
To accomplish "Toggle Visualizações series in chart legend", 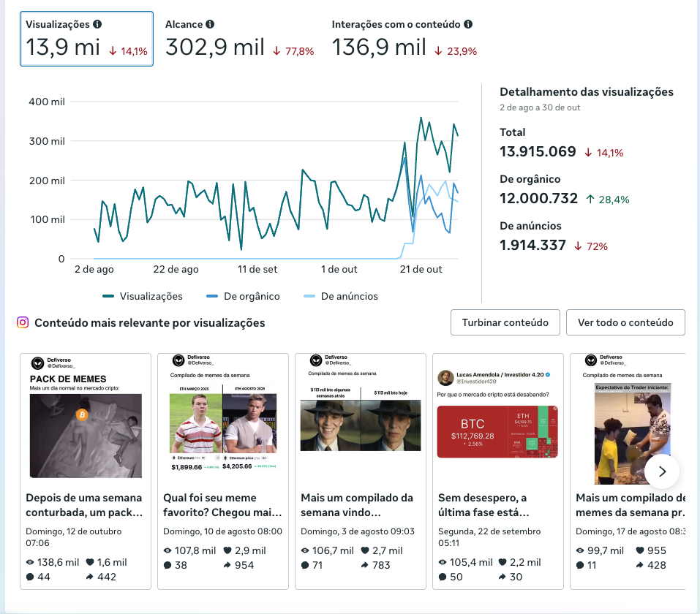I will (x=143, y=296).
